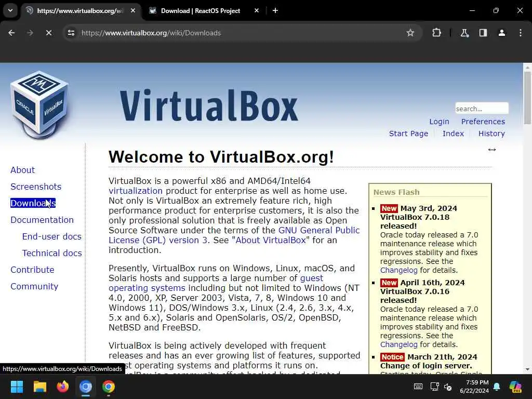532x399 pixels.
Task: Toggle the browser side panel icon
Action: (x=483, y=33)
